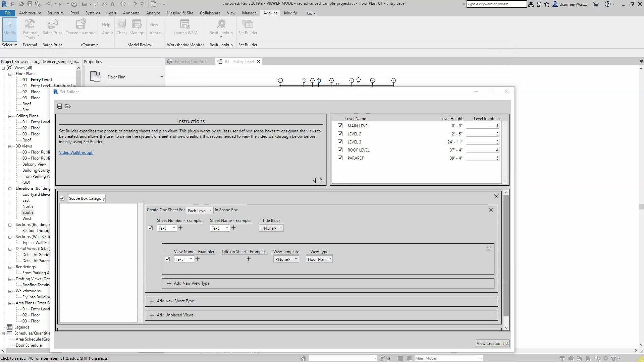Image resolution: width=644 pixels, height=362 pixels.
Task: Click the save icon in Set Builder
Action: [x=59, y=106]
